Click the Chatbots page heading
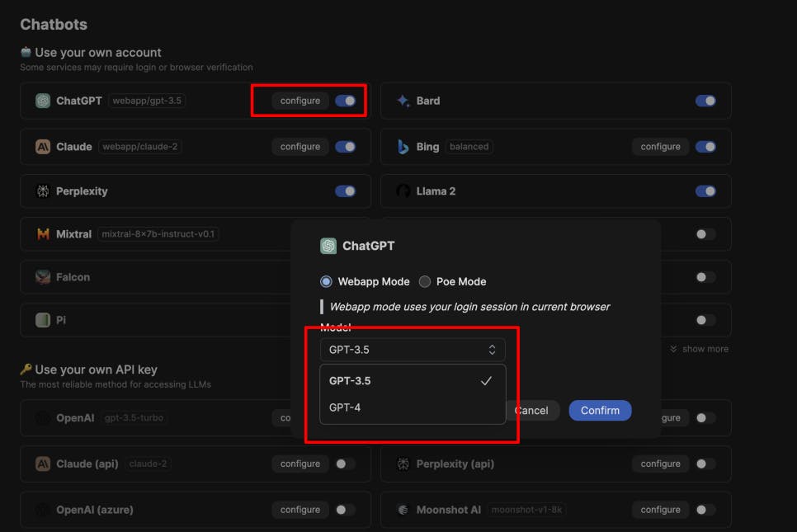 (54, 25)
